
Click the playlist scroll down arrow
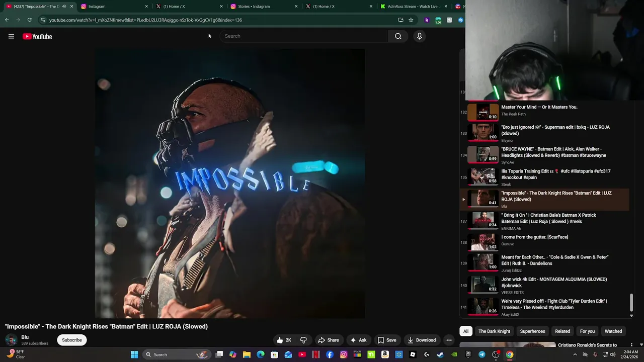tap(631, 315)
